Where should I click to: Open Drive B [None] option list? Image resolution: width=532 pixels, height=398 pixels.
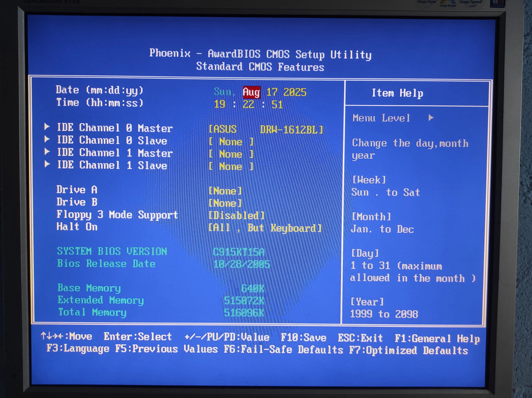tap(225, 203)
